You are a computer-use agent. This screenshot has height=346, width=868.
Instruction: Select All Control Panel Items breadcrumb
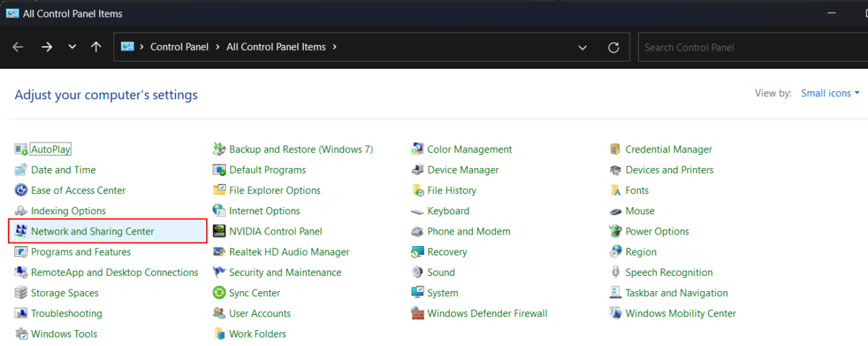(276, 47)
